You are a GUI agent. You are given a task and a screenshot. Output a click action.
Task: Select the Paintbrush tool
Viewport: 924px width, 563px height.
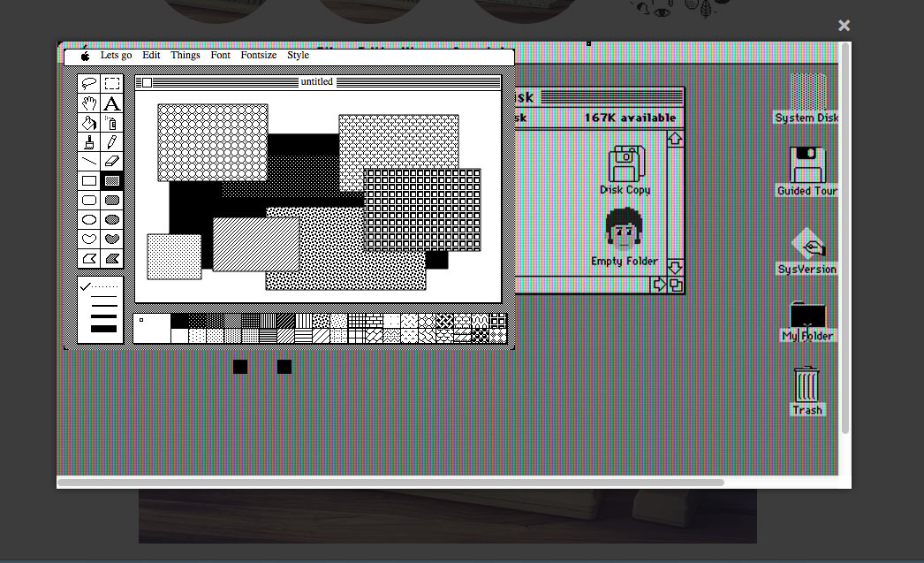[x=89, y=142]
